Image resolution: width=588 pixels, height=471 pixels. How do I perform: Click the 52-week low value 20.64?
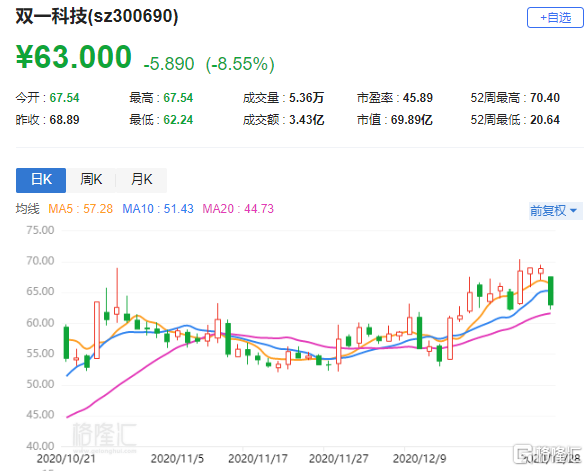click(x=545, y=120)
